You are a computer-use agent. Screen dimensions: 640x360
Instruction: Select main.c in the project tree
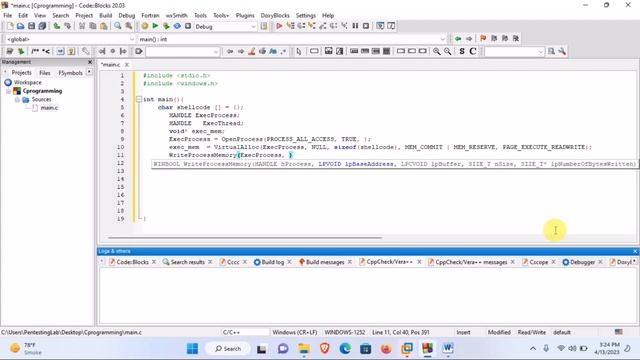[x=49, y=108]
